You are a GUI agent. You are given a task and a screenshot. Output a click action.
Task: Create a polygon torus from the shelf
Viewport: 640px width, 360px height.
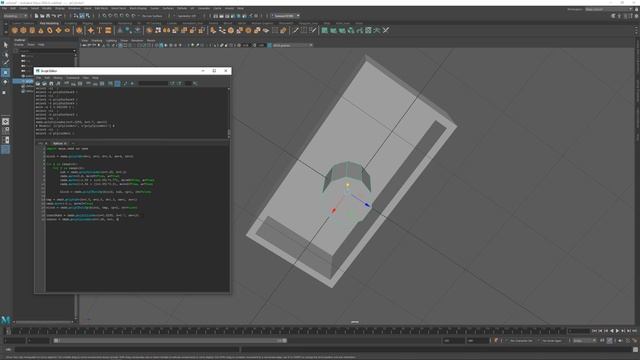[50, 30]
